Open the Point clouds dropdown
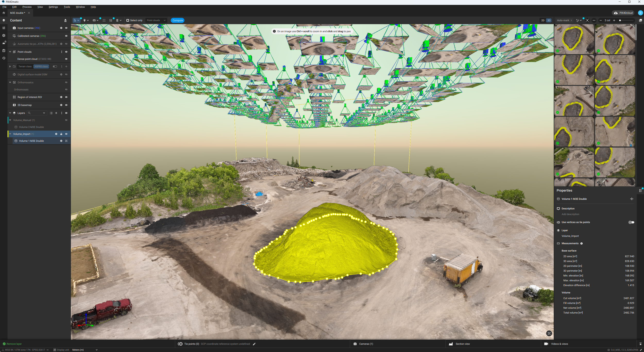Viewport: 644px width, 352px height. tap(156, 20)
